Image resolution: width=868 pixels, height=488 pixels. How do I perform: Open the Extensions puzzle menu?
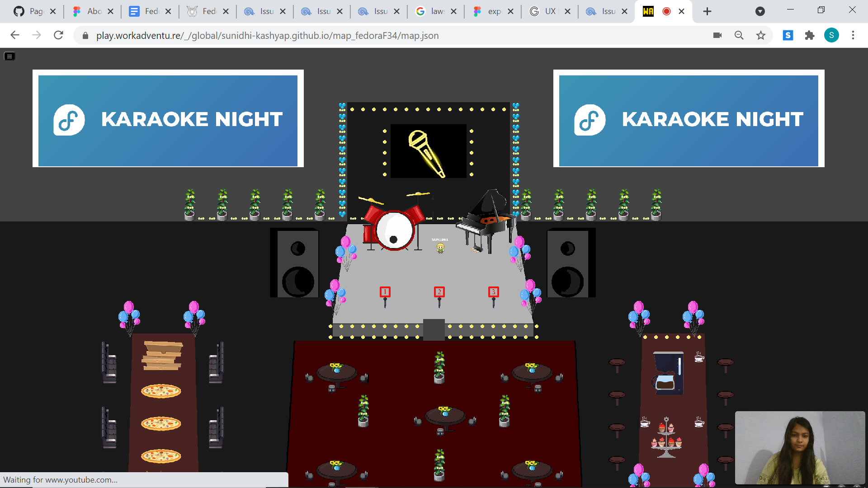810,35
